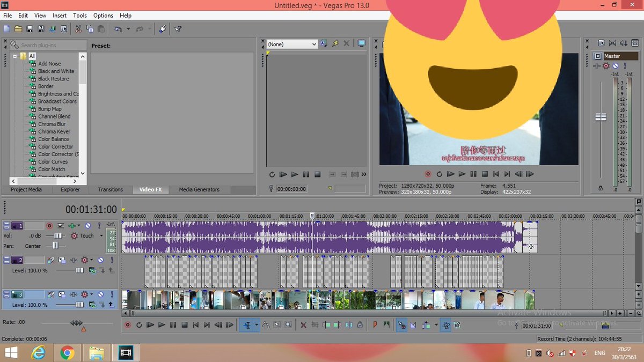This screenshot has width=644, height=362.
Task: Adjust the Master volume fader
Action: pyautogui.click(x=601, y=117)
